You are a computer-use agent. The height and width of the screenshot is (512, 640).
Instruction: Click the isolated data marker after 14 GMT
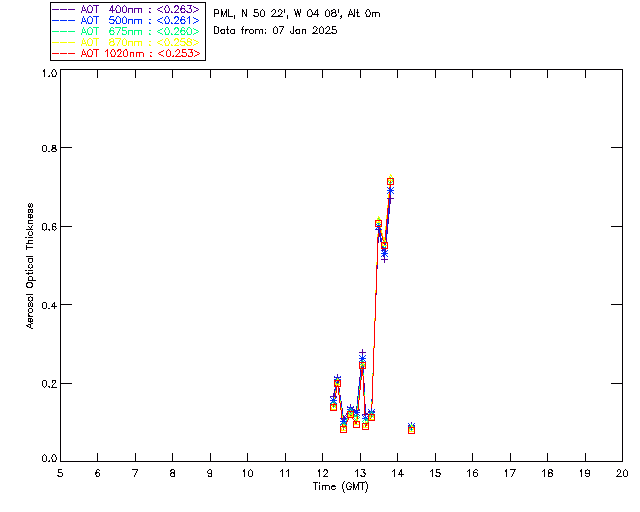[x=411, y=430]
